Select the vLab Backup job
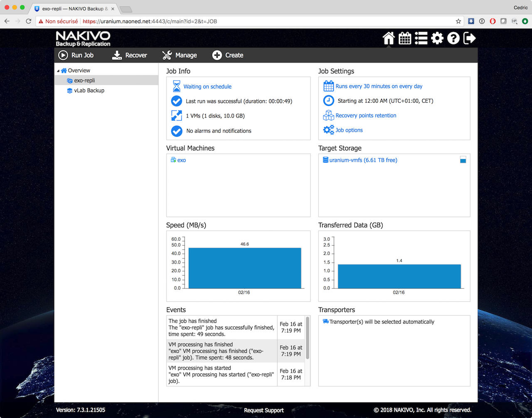The height and width of the screenshot is (418, 532). point(89,91)
